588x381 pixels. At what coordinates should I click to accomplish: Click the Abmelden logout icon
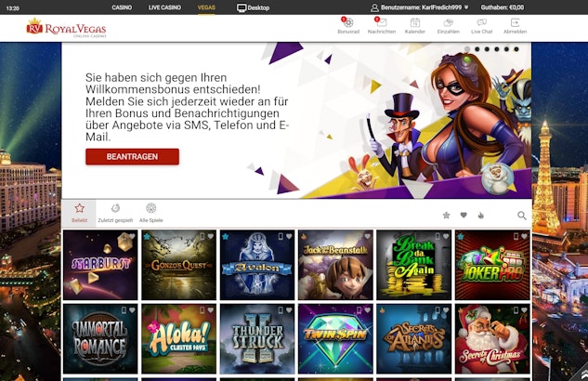coord(515,22)
